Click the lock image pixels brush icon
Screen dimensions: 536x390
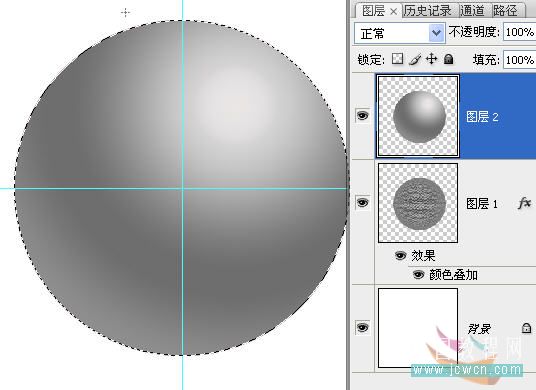(x=415, y=59)
